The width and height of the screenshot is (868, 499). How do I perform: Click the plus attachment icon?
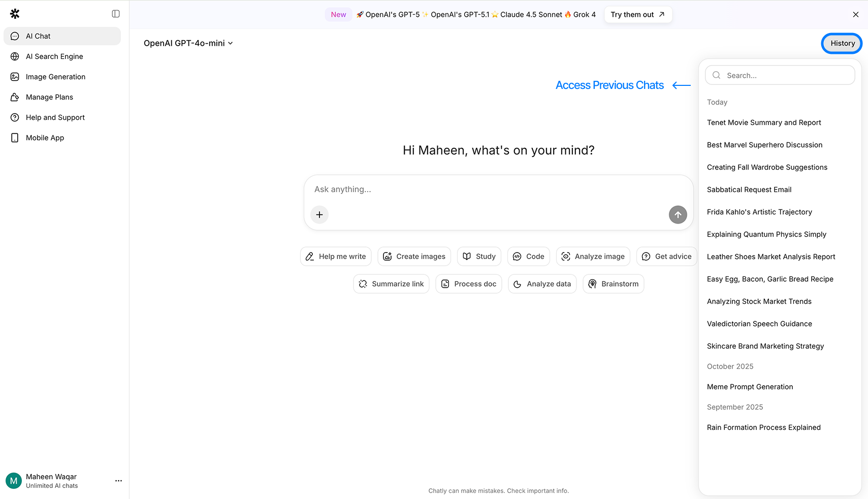coord(319,215)
